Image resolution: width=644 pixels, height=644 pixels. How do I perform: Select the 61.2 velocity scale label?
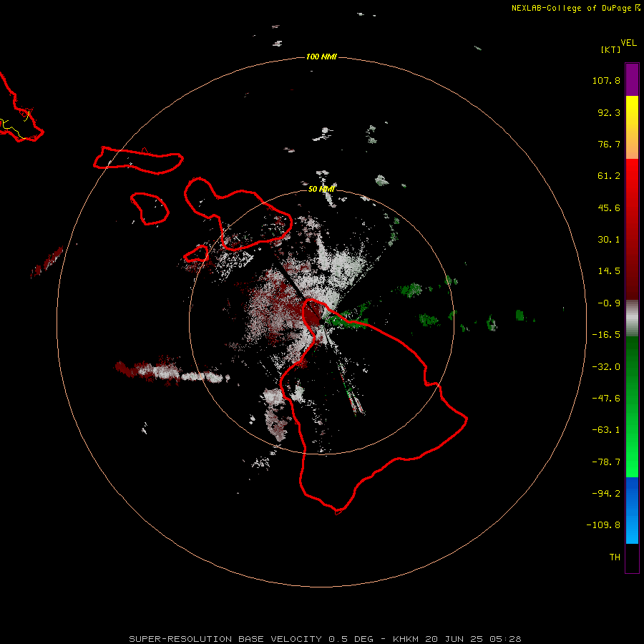point(609,176)
